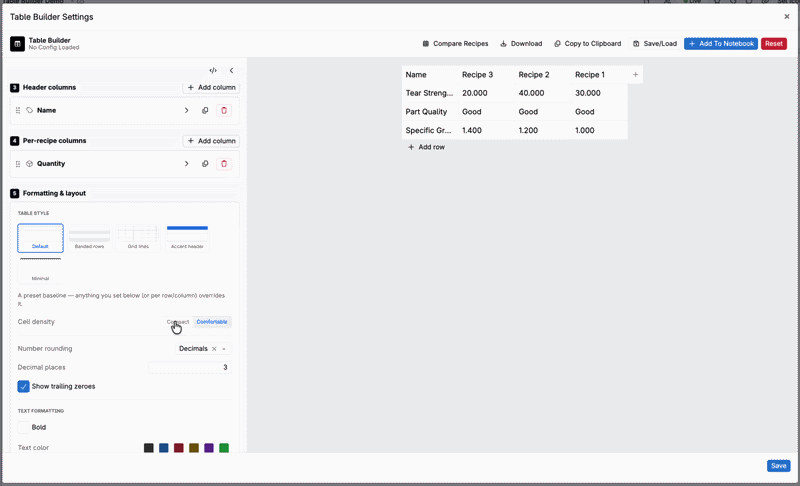
Task: Select the Banded rows table style
Action: [x=89, y=238]
